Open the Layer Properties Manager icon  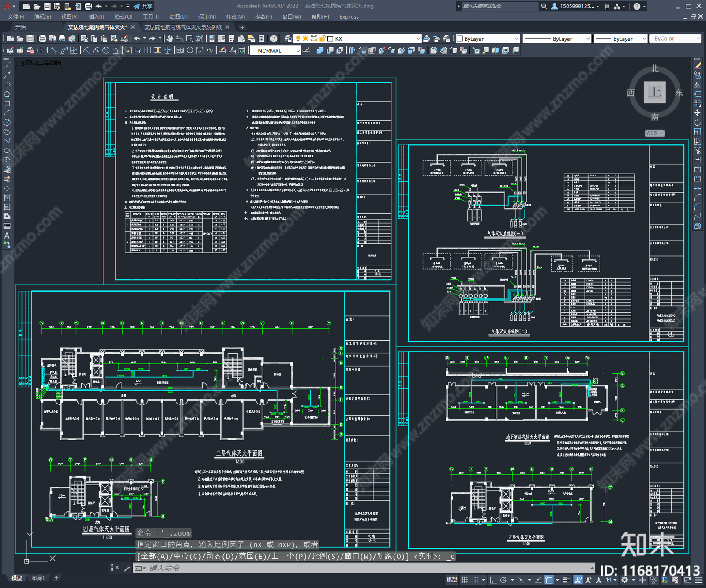coord(288,39)
